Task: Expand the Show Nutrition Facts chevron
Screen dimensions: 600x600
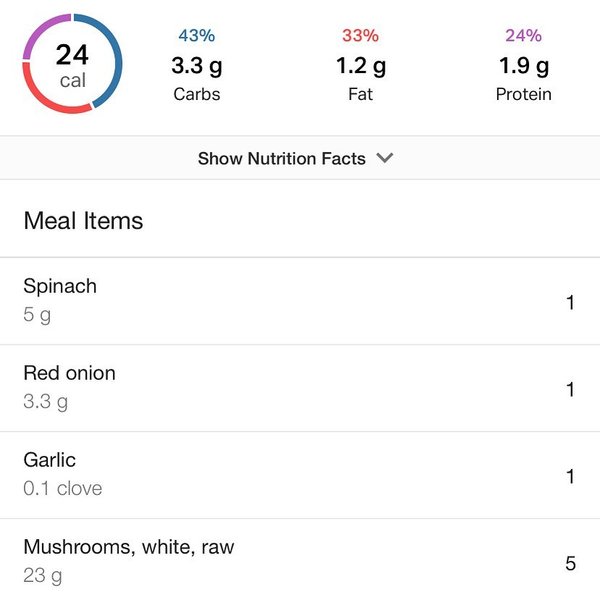Action: point(386,158)
